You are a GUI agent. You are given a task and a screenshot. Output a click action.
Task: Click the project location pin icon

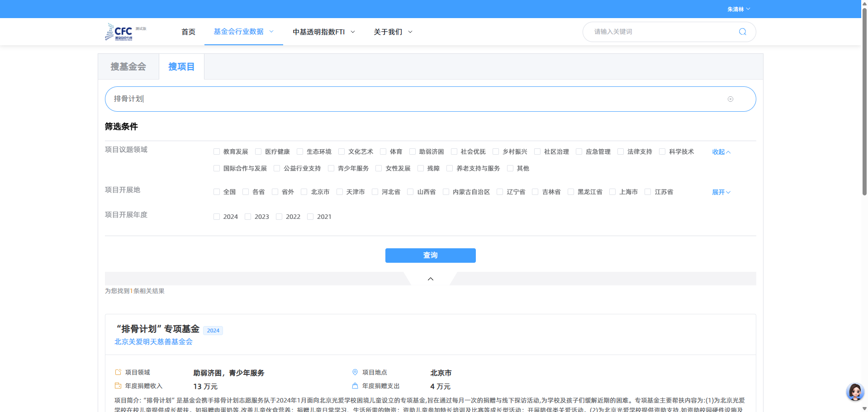tap(355, 372)
